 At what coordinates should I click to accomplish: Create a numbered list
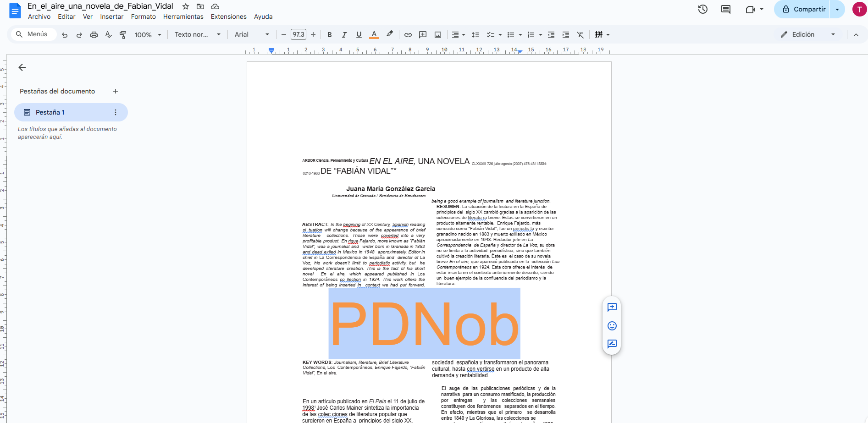(531, 35)
